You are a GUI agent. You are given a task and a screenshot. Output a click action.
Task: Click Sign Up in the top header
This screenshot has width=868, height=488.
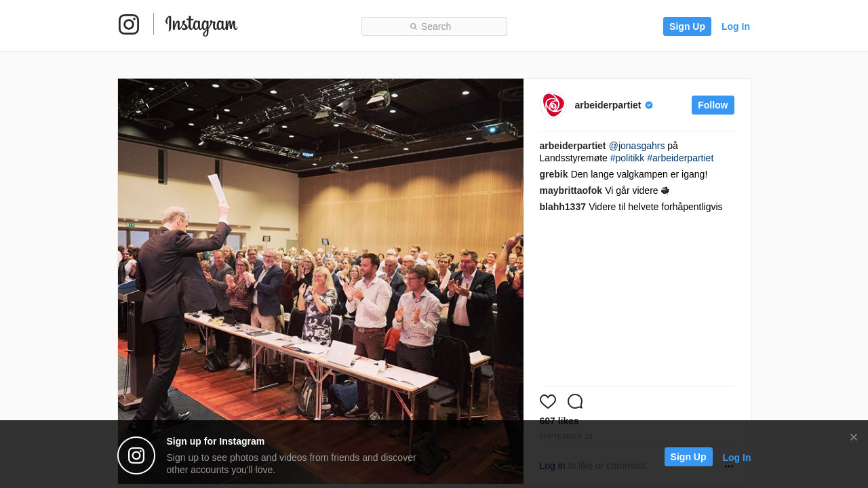[687, 26]
